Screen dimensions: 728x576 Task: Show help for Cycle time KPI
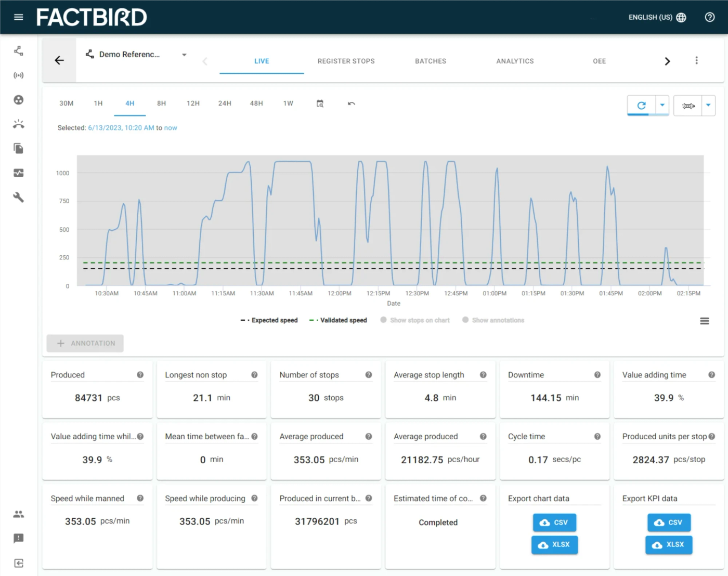[x=597, y=437]
